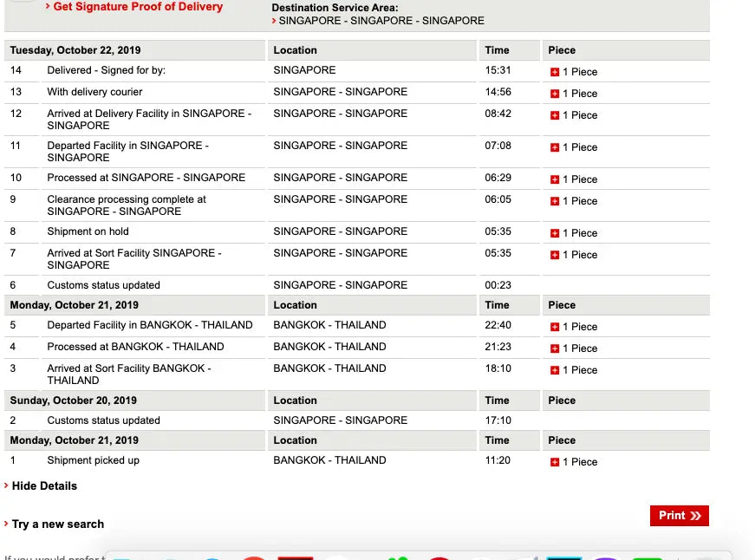Click delivery time 15:31

[x=498, y=70]
